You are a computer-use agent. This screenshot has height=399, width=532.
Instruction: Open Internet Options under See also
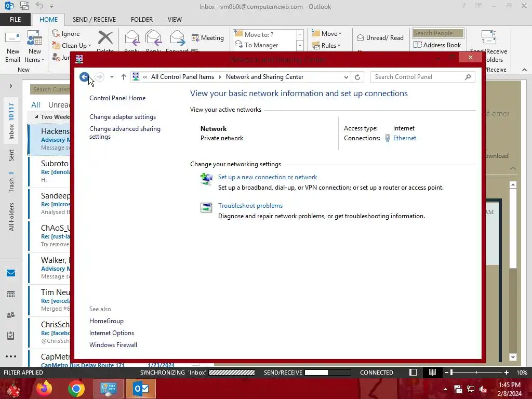tap(112, 333)
